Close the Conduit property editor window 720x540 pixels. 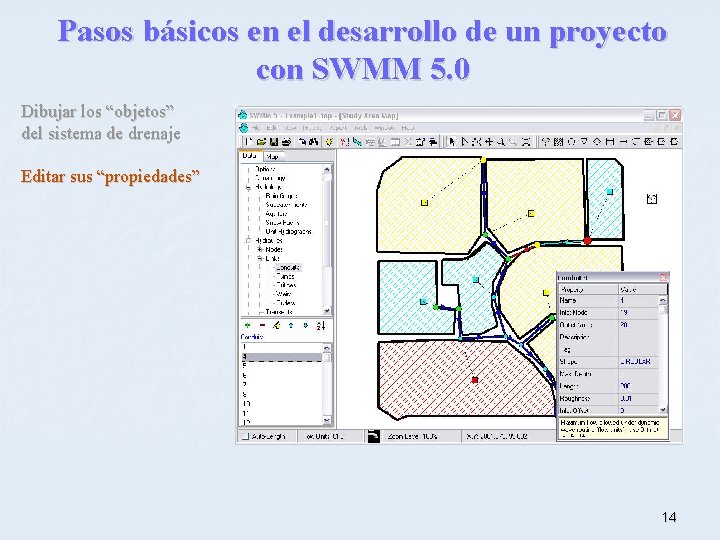664,277
